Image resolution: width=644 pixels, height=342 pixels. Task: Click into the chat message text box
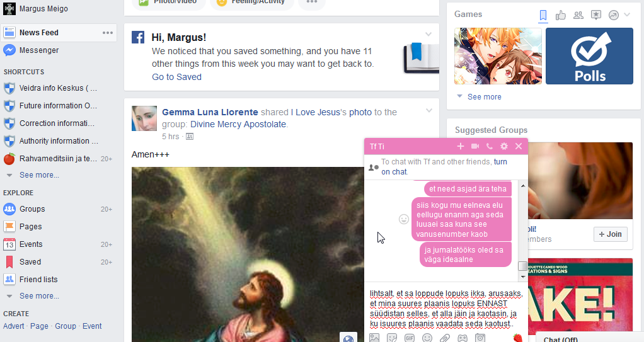(x=446, y=309)
